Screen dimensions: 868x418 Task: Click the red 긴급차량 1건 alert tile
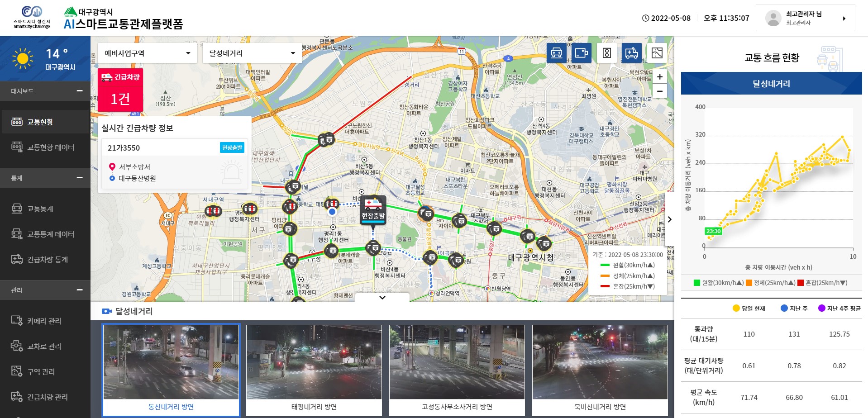click(x=120, y=90)
